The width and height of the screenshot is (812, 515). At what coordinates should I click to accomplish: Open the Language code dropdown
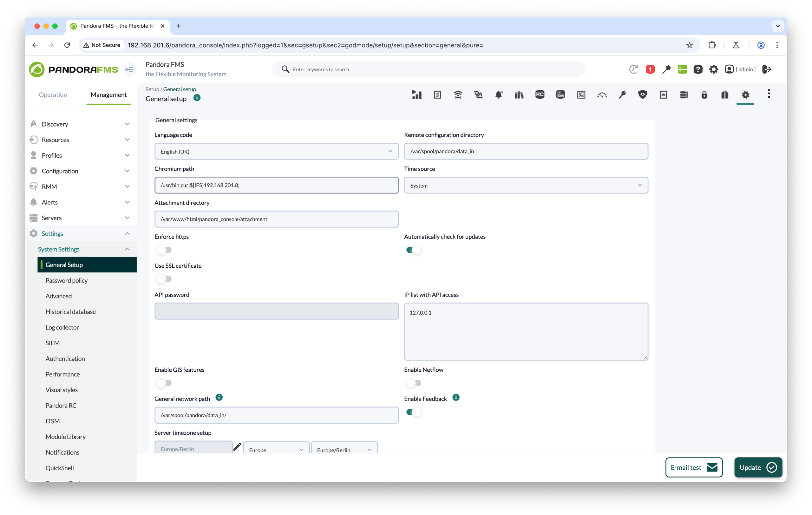[277, 151]
